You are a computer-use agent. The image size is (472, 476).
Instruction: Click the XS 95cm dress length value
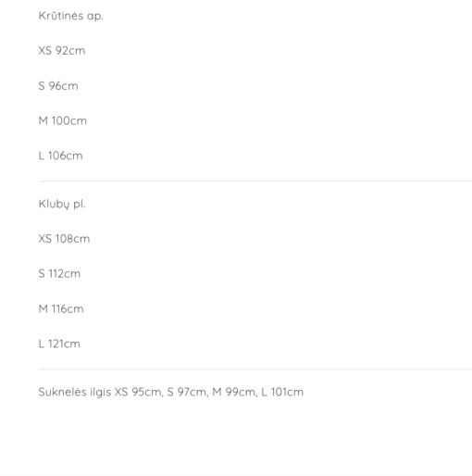[138, 392]
